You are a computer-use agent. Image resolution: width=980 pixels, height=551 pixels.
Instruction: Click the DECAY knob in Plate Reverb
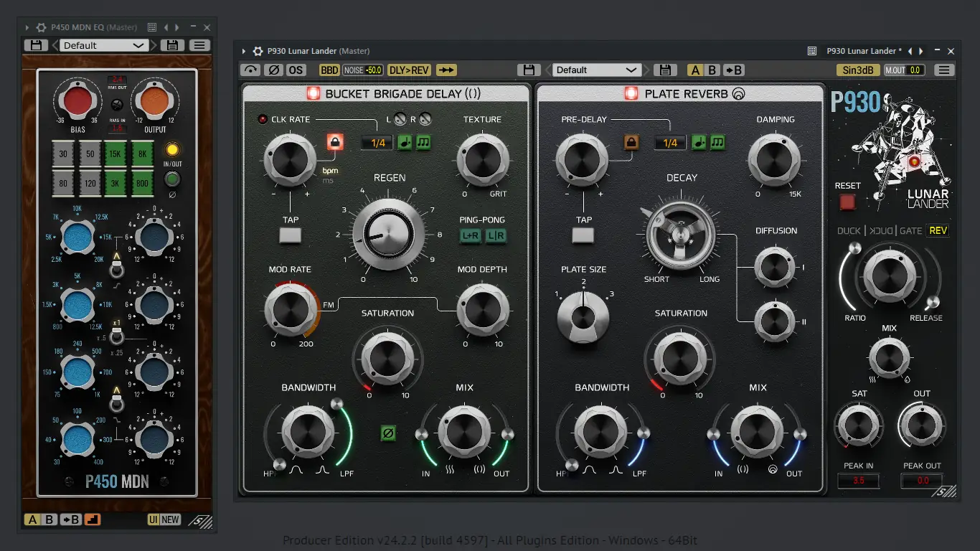pyautogui.click(x=681, y=234)
